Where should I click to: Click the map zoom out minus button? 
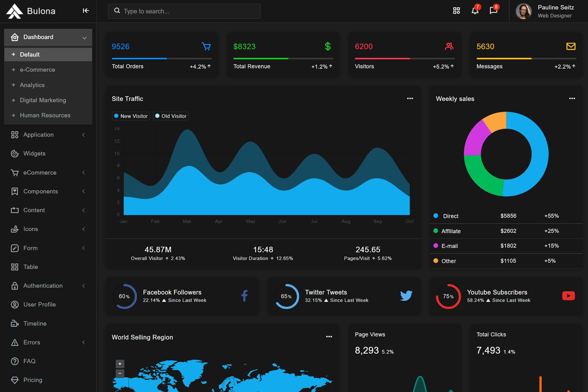tap(120, 374)
